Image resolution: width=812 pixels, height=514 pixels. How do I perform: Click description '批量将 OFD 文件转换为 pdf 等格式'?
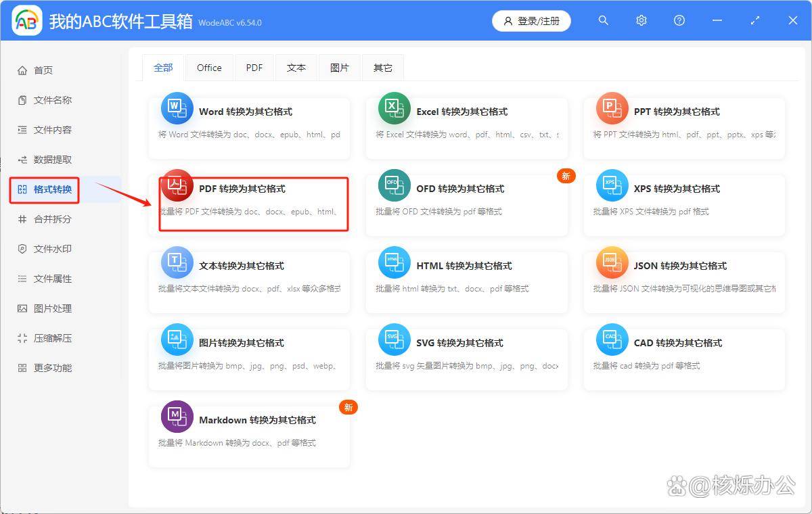439,212
